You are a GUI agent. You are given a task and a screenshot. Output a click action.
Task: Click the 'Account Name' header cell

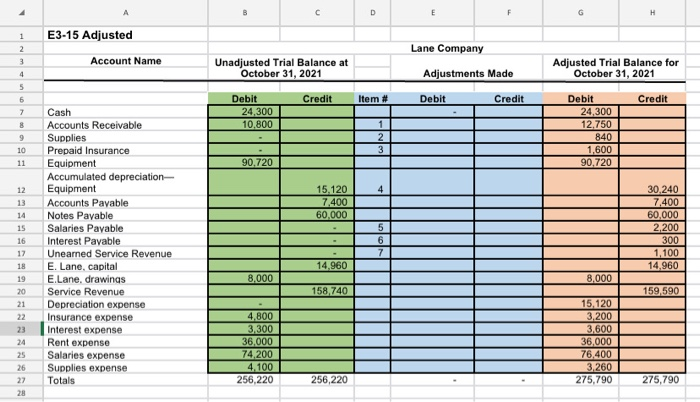[125, 61]
